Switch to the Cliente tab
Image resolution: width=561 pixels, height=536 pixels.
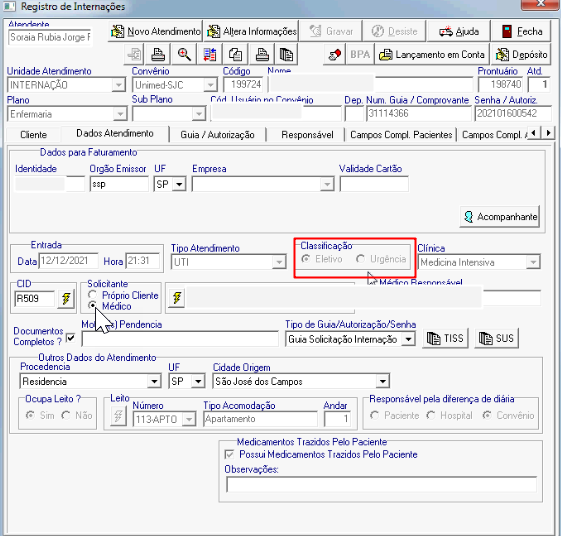[34, 135]
